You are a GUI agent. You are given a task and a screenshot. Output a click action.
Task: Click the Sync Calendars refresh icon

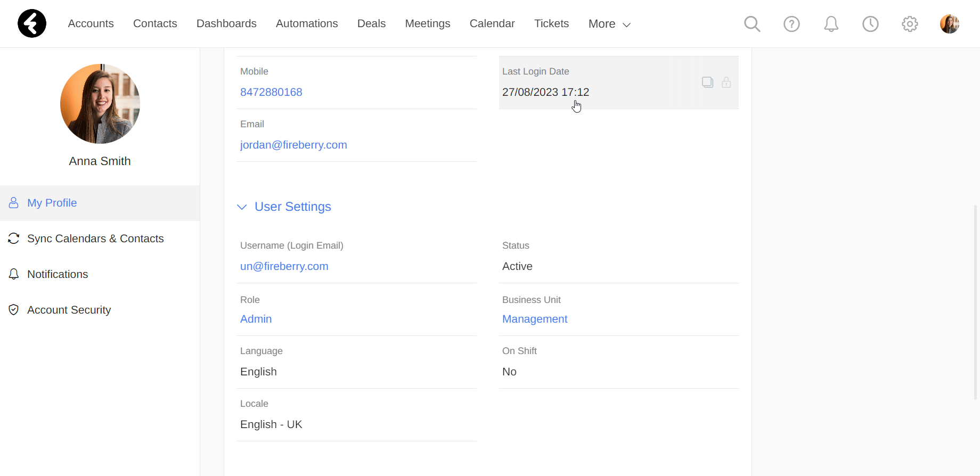14,239
